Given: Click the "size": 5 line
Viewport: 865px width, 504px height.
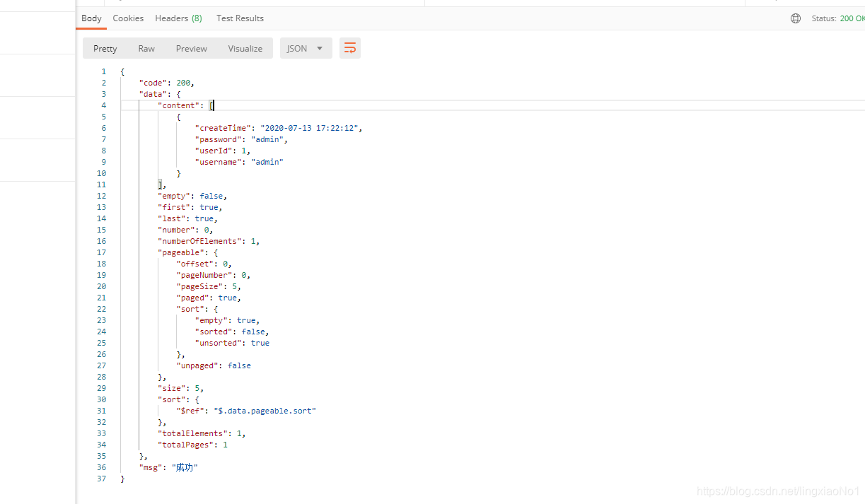Looking at the screenshot, I should tap(181, 388).
